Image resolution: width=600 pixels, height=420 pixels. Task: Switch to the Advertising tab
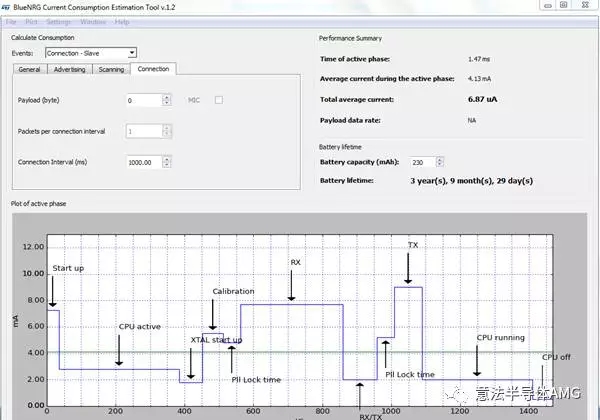pos(69,69)
